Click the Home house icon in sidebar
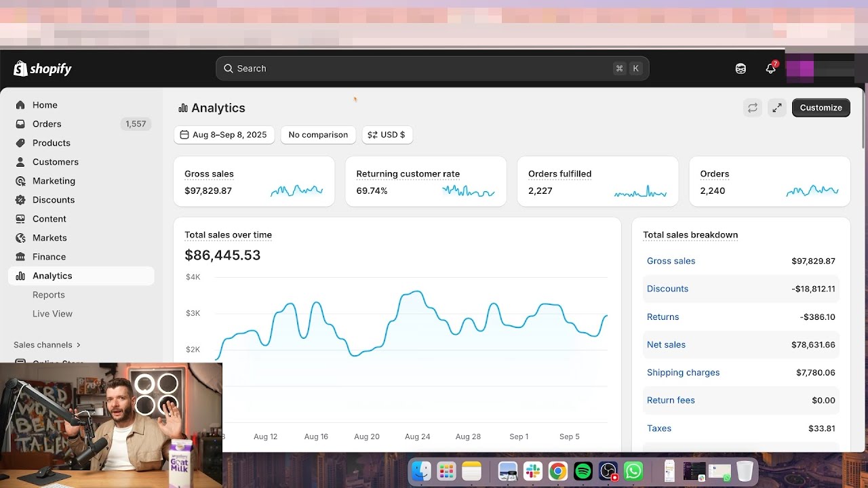Viewport: 868px width, 488px height. click(20, 105)
